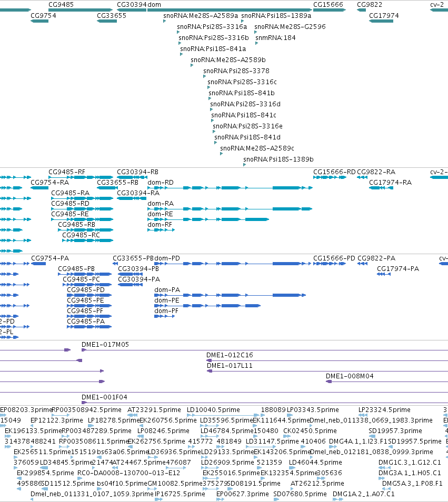
Task: Open the CG9485-RF transcript label
Action: [67, 172]
